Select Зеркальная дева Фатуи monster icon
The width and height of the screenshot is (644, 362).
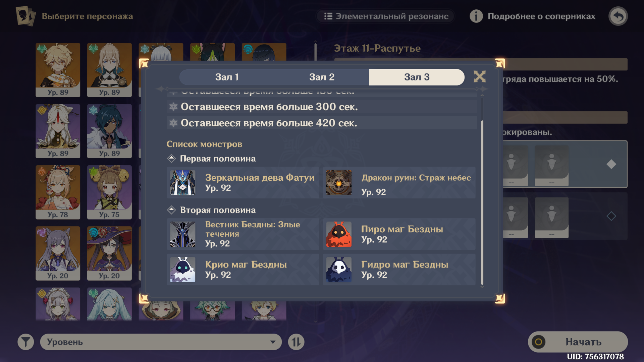(x=183, y=183)
